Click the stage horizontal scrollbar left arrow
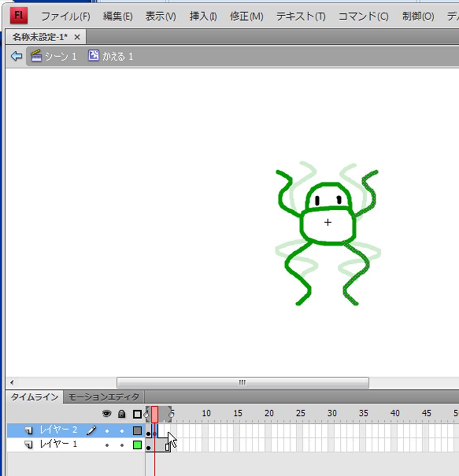 (x=12, y=382)
